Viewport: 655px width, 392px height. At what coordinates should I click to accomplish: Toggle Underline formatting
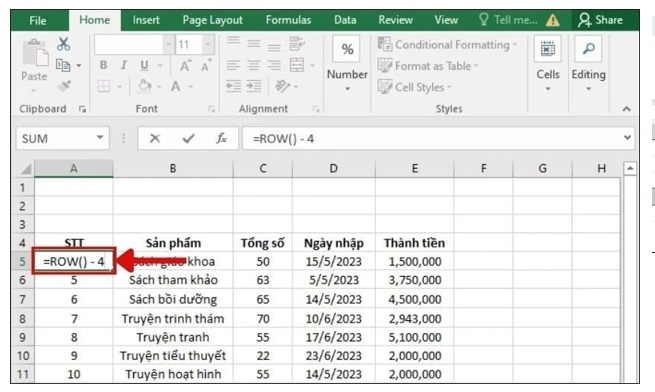(x=144, y=65)
